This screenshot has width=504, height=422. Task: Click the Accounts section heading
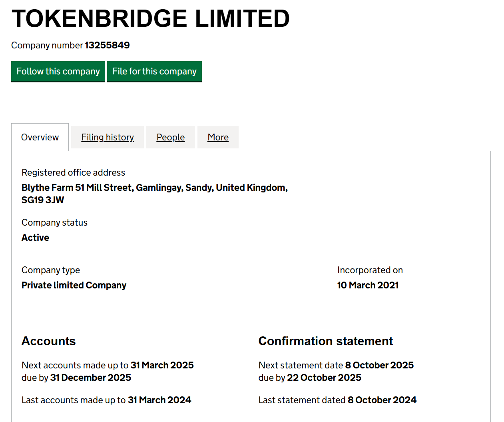[49, 341]
